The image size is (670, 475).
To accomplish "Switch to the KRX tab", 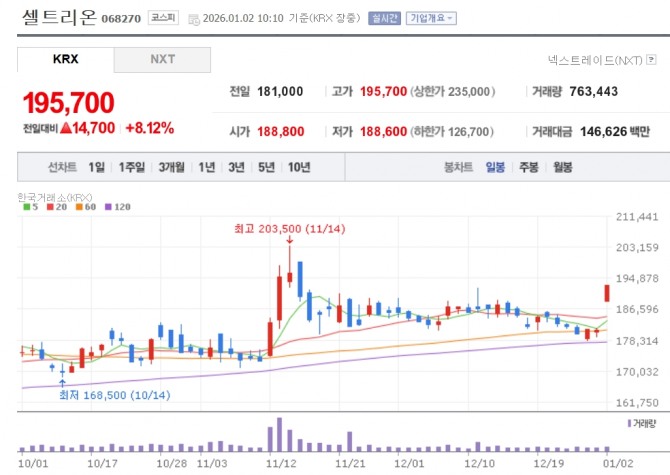I will (65, 59).
